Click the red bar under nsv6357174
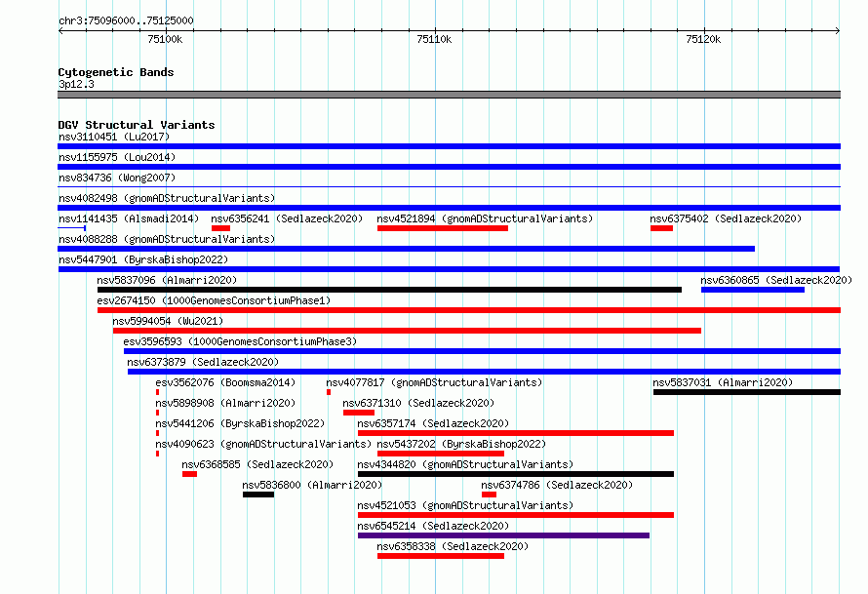This screenshot has width=868, height=594. click(x=516, y=433)
